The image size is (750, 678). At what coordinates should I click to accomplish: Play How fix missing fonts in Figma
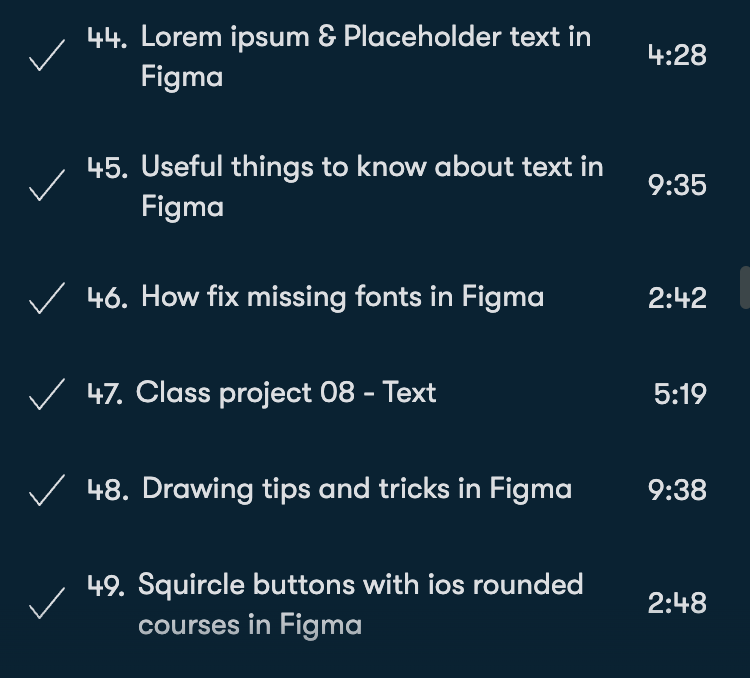[x=342, y=297]
